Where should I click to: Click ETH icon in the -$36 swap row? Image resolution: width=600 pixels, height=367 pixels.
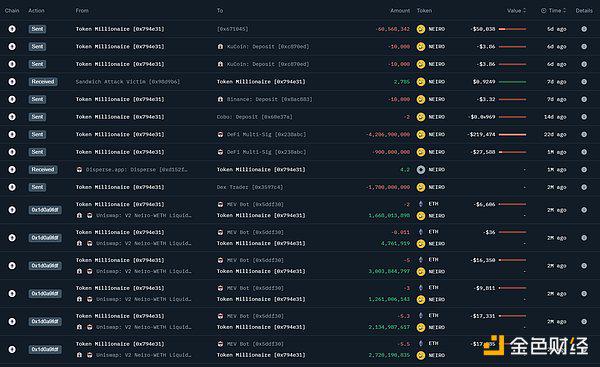pyautogui.click(x=421, y=232)
